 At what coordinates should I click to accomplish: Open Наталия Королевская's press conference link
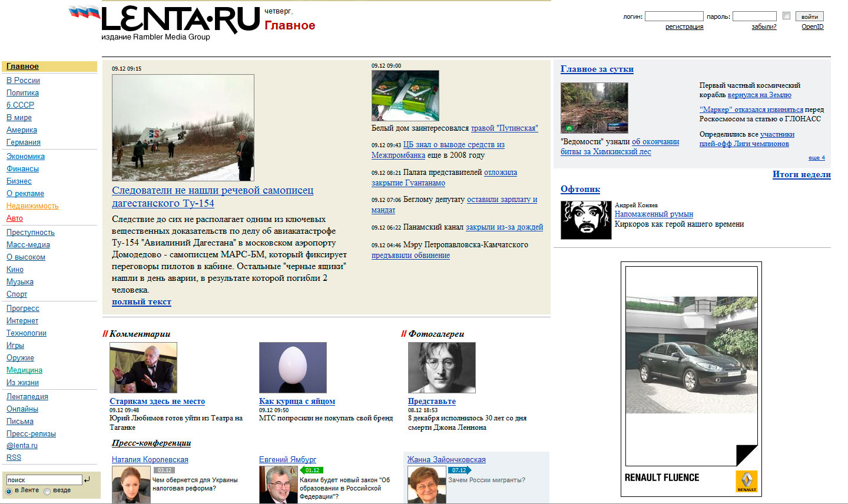(150, 460)
